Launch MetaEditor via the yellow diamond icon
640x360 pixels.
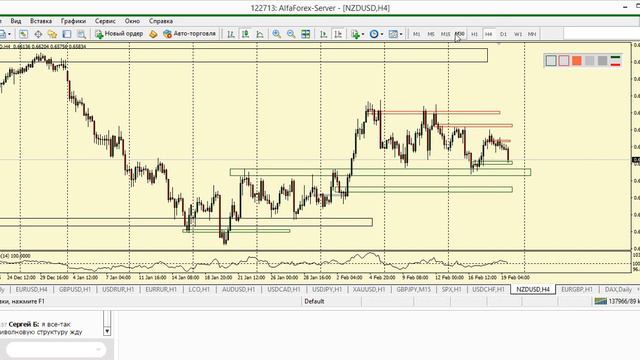point(153,34)
